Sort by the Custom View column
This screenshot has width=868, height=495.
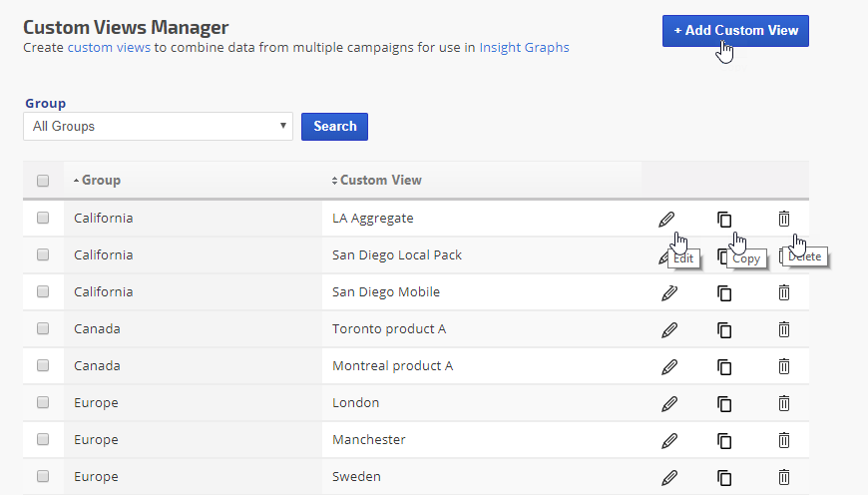pyautogui.click(x=379, y=181)
